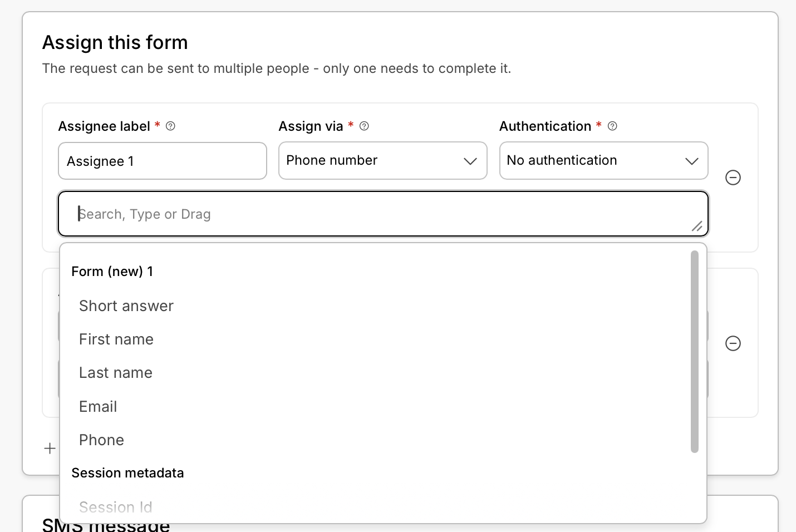The width and height of the screenshot is (796, 532).
Task: Select First name from the list
Action: [116, 339]
